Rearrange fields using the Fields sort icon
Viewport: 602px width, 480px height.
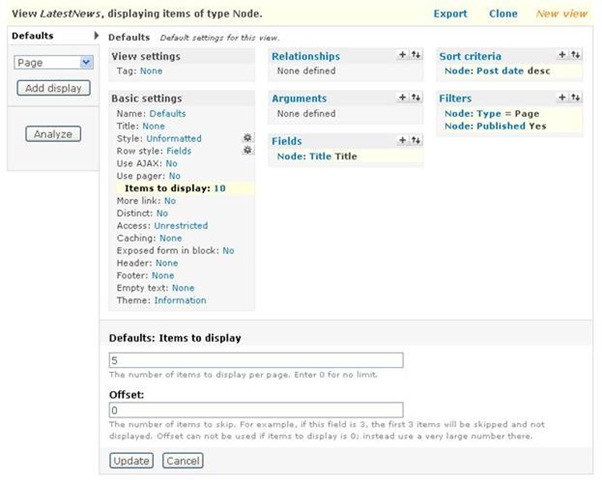(x=415, y=141)
